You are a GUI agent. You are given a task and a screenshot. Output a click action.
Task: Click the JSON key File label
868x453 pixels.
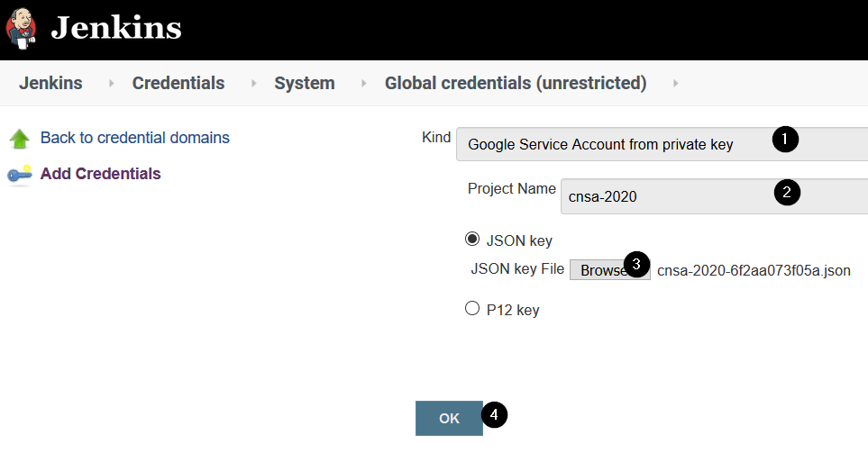[x=517, y=268]
